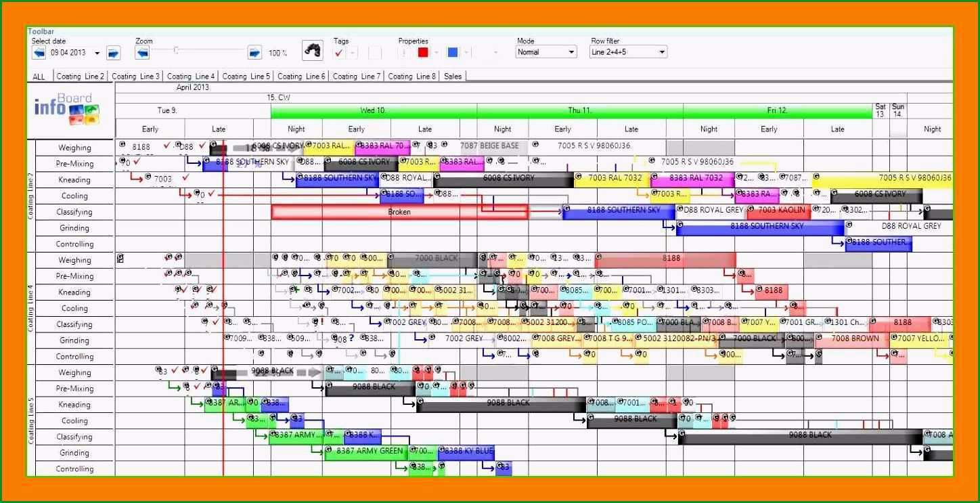The image size is (980, 503).
Task: Select blue 8188 SOUTHERN SKY Grinding bar
Action: (x=760, y=227)
